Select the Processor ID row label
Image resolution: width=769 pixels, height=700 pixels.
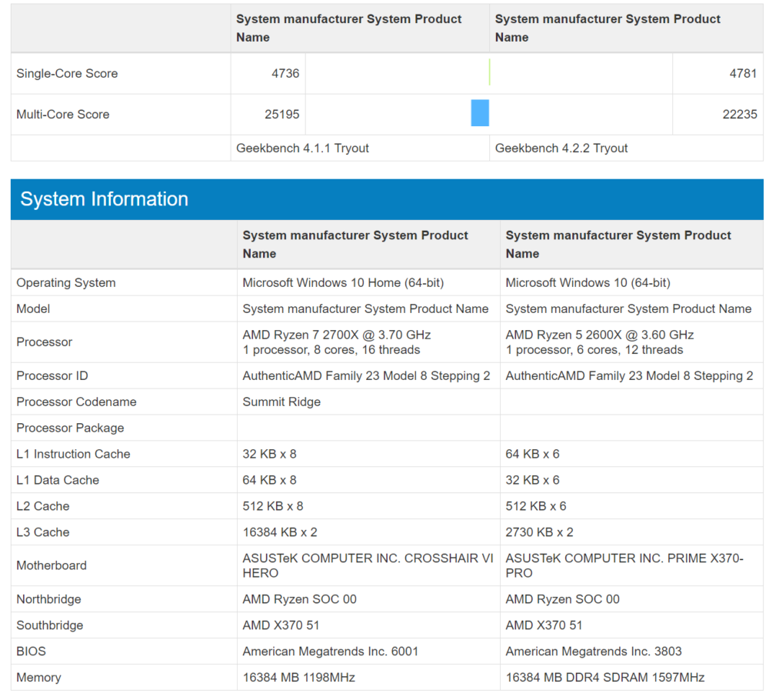[52, 376]
